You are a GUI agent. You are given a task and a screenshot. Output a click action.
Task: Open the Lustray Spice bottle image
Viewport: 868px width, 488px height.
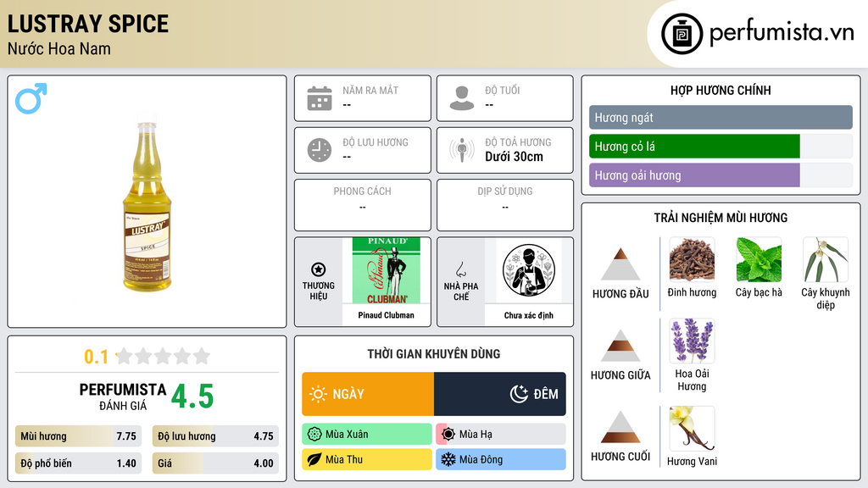point(147,202)
